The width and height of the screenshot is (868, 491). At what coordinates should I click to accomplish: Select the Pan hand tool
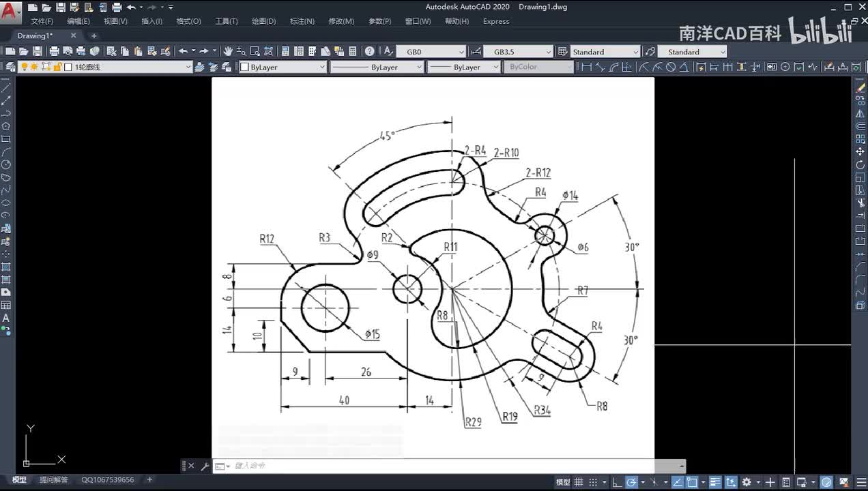pos(228,51)
